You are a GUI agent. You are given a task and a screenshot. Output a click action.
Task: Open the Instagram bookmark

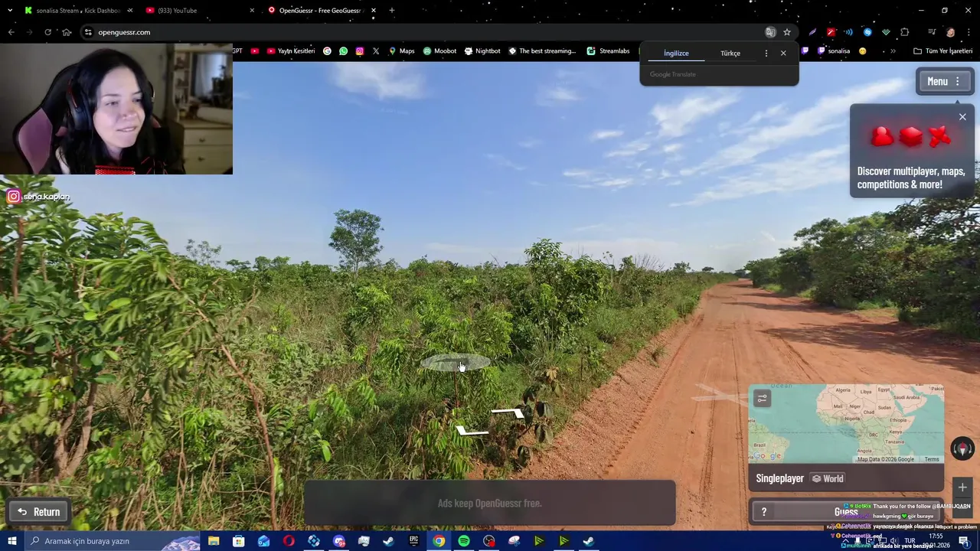coord(359,51)
